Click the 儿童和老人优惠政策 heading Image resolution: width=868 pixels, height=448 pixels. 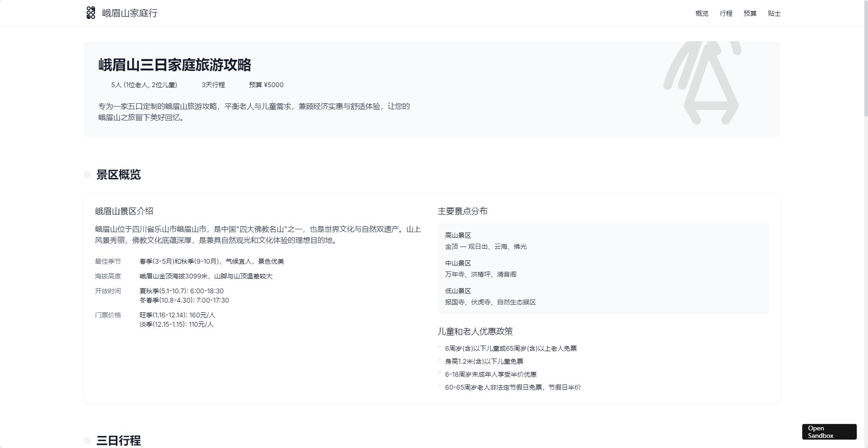tap(475, 331)
